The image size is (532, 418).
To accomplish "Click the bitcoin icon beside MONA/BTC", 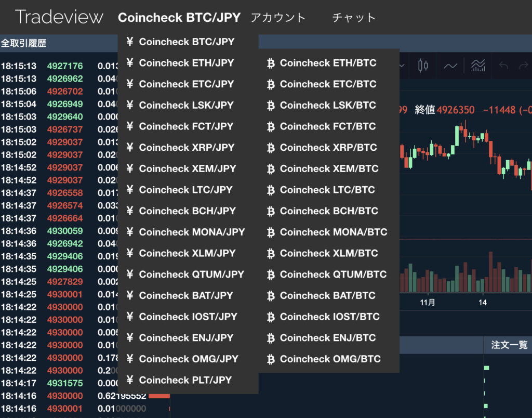I will (270, 232).
